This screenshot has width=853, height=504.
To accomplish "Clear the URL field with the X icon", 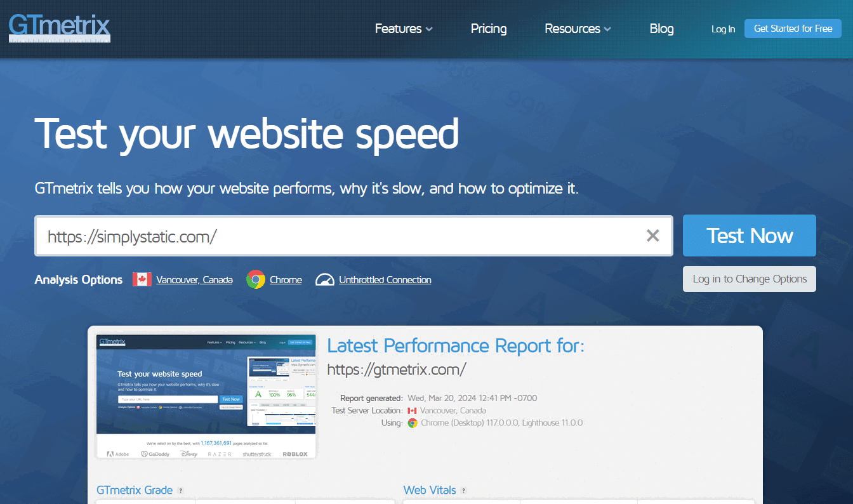I will click(652, 235).
